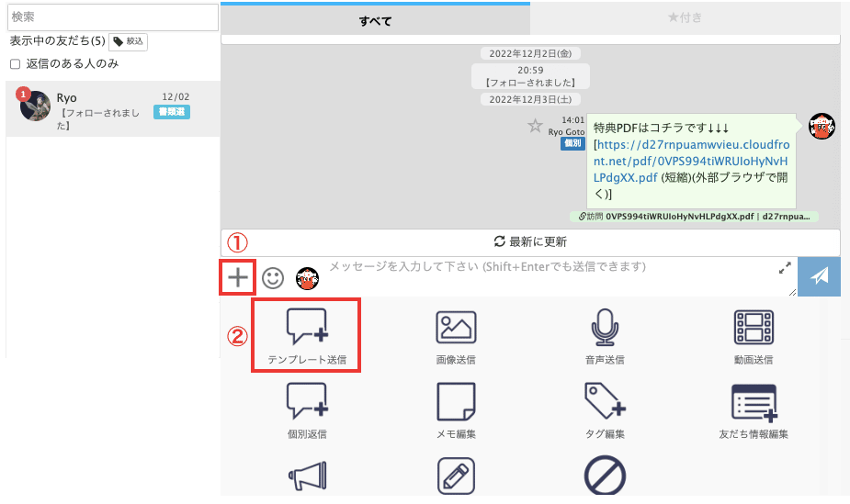The width and height of the screenshot is (850, 504).
Task: Star the 14:01 message
Action: (535, 126)
